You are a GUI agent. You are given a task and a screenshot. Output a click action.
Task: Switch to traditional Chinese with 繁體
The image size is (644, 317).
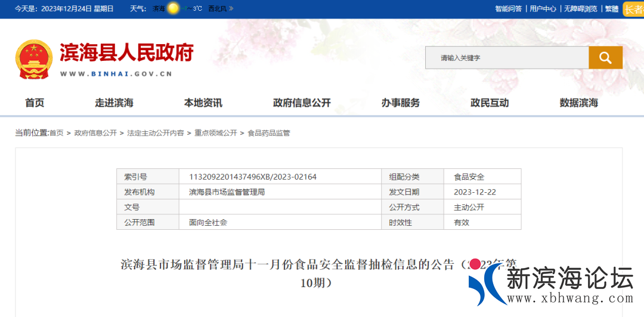click(x=612, y=9)
